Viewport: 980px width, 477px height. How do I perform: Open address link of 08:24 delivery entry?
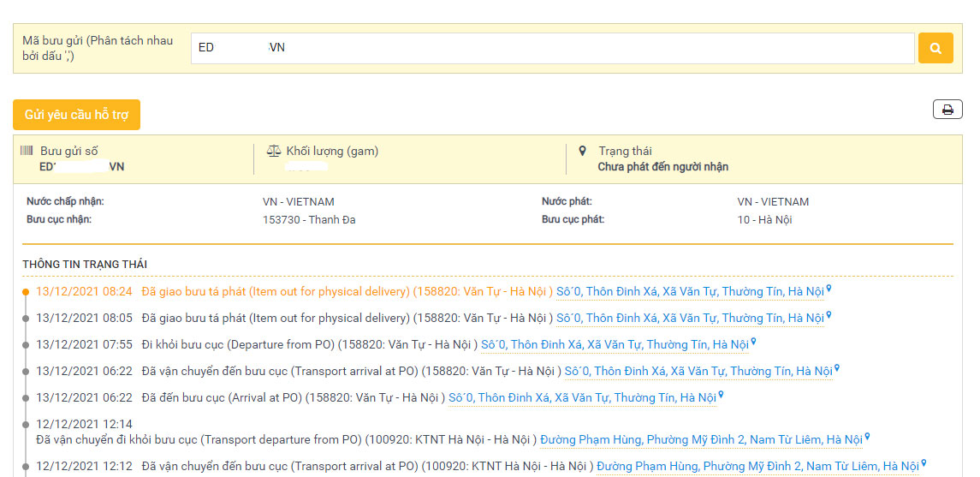tap(690, 292)
